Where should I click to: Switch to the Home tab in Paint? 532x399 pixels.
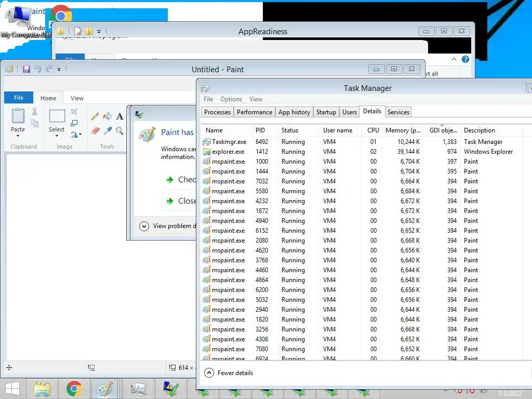48,98
